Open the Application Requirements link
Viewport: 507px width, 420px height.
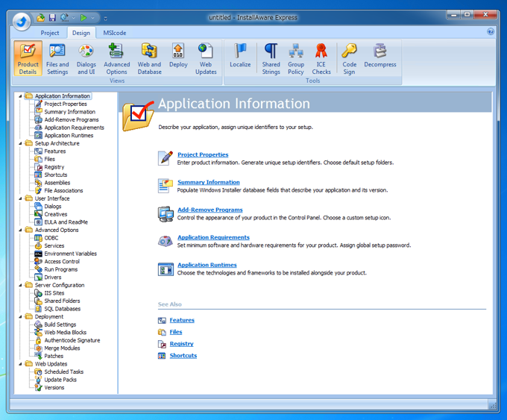213,237
